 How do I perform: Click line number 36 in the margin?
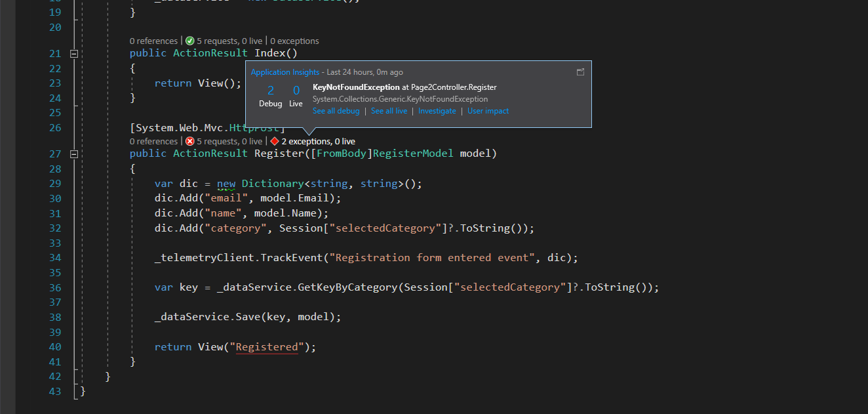[55, 287]
